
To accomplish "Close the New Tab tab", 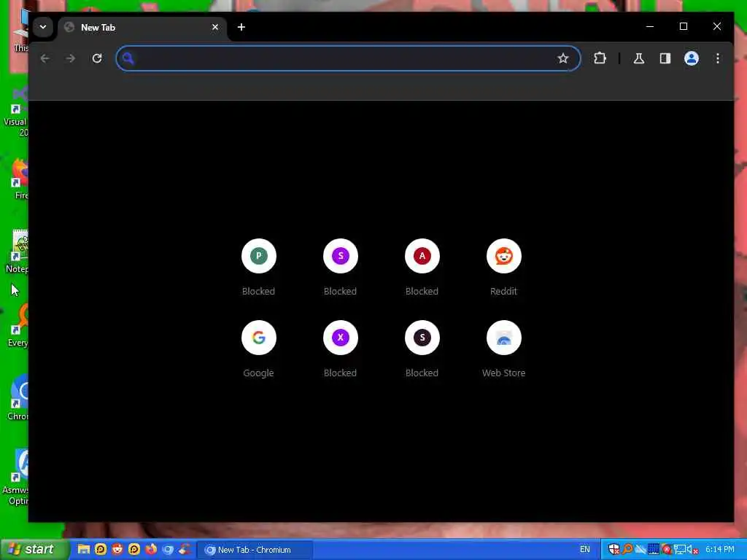I will tap(215, 27).
